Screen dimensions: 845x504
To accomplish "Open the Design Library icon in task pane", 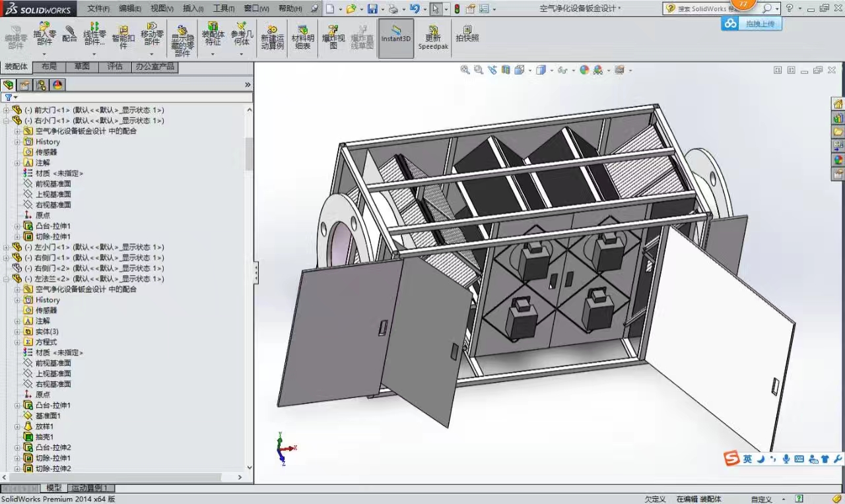I will point(838,119).
